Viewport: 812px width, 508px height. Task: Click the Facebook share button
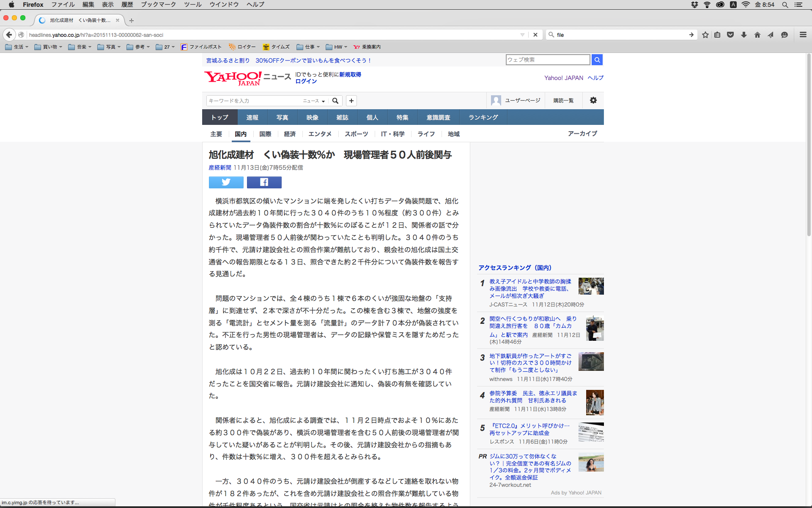264,182
